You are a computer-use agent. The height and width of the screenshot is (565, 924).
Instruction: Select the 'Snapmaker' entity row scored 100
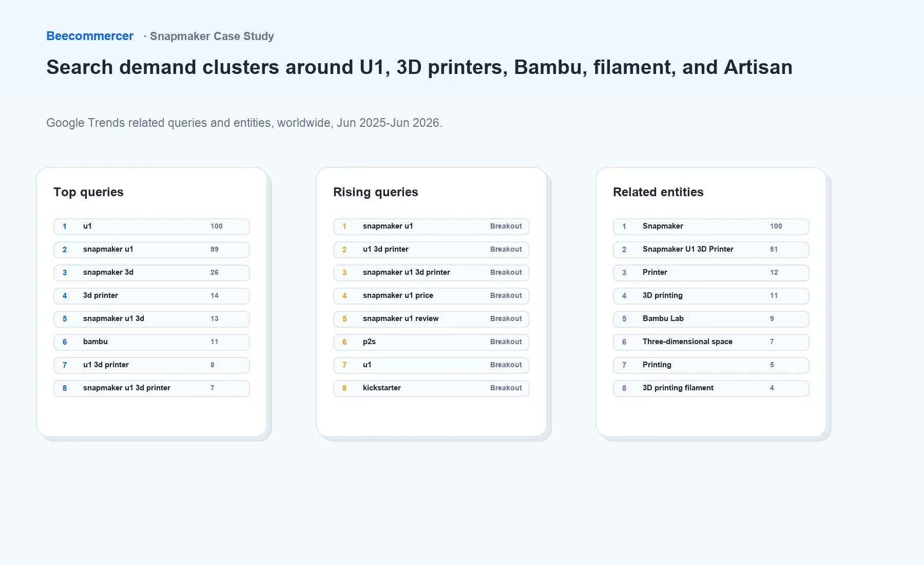point(711,227)
